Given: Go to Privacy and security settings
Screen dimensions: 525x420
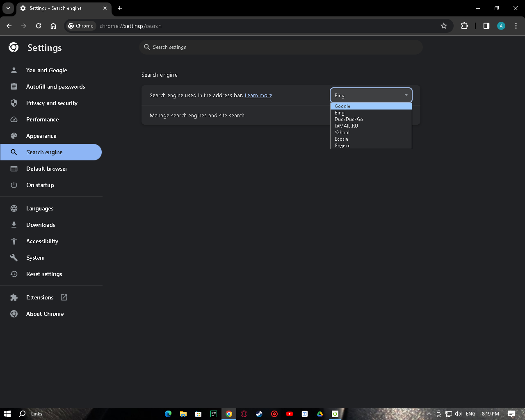Looking at the screenshot, I should tap(51, 103).
